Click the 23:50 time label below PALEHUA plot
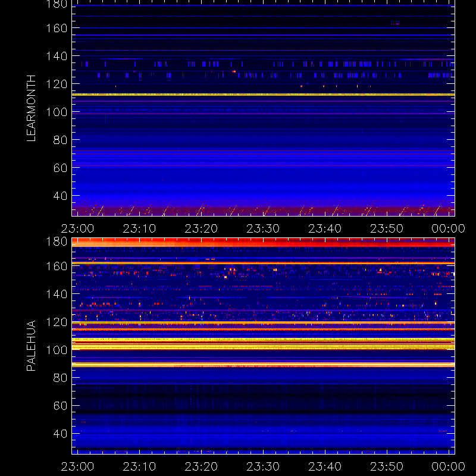This screenshot has width=476, height=476. pos(387,466)
